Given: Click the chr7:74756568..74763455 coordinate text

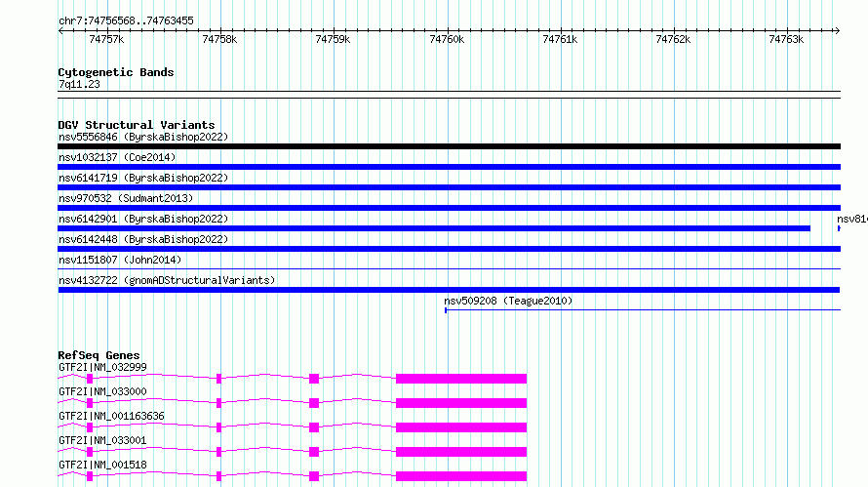Looking at the screenshot, I should [x=126, y=21].
